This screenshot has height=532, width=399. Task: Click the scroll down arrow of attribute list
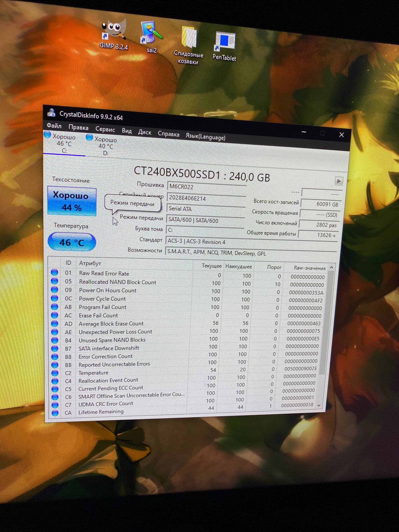pos(319,405)
